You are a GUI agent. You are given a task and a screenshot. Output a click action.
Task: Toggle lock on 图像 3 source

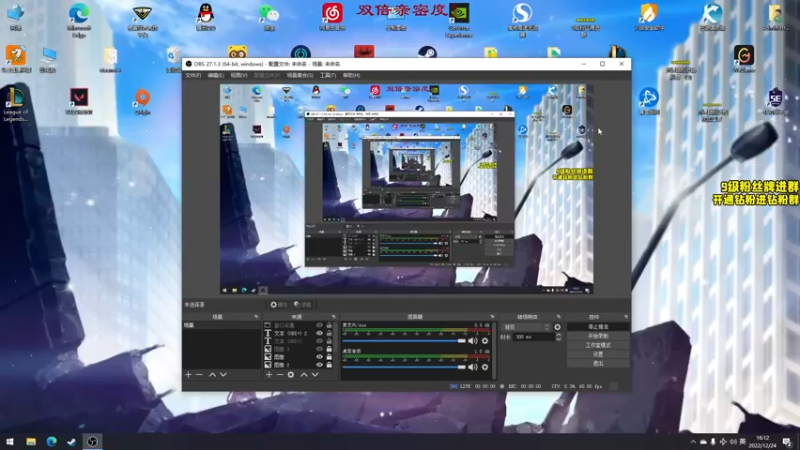[329, 349]
